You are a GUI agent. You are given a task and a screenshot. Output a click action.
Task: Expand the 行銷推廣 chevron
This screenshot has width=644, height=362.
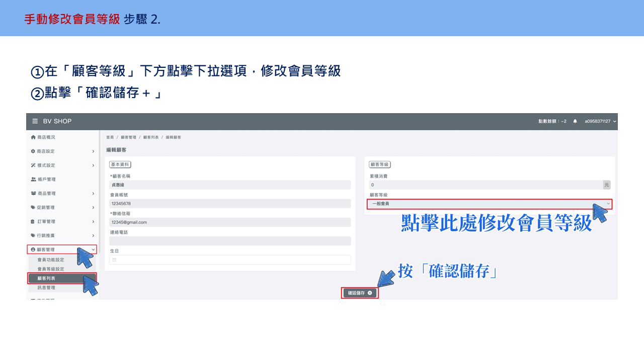point(93,235)
